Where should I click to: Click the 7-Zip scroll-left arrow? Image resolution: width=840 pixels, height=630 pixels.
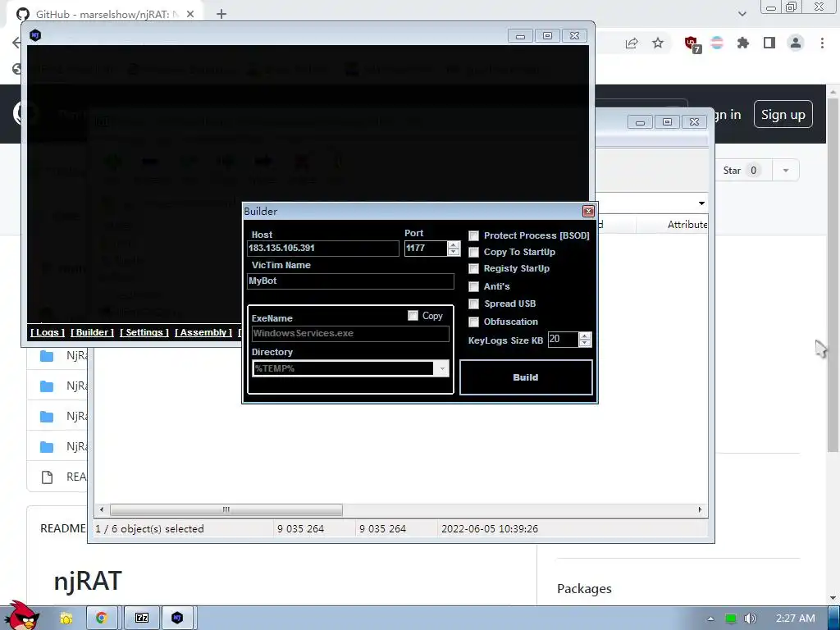(x=102, y=509)
